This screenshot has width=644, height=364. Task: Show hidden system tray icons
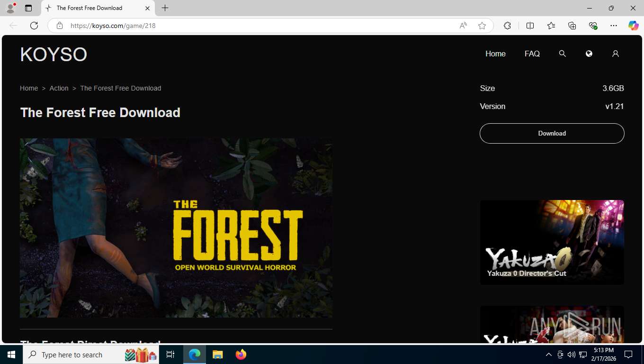[x=549, y=355]
